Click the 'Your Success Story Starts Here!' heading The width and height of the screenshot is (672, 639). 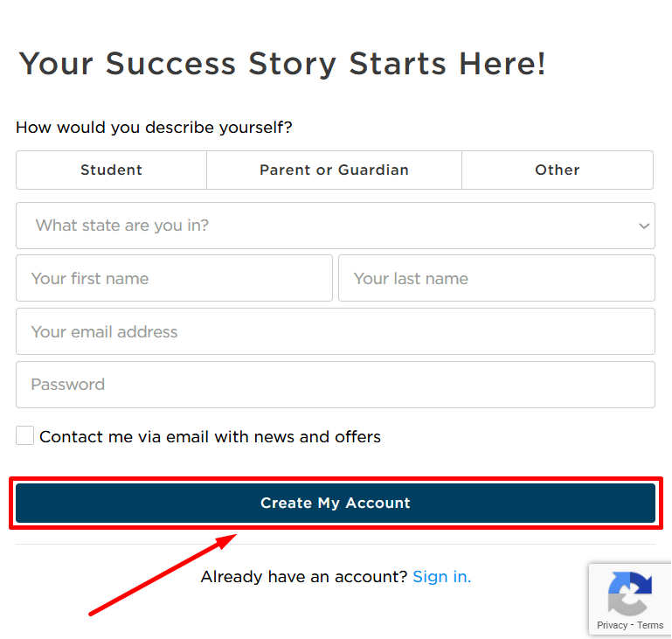[282, 64]
